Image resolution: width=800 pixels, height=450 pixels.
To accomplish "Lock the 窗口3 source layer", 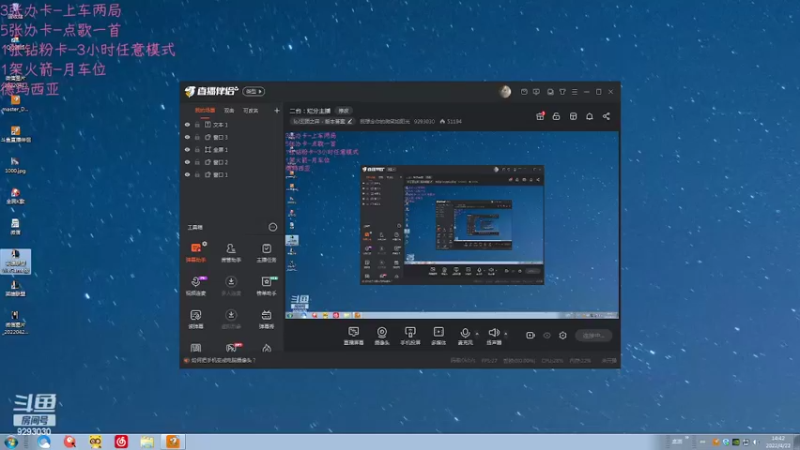I will pyautogui.click(x=197, y=137).
